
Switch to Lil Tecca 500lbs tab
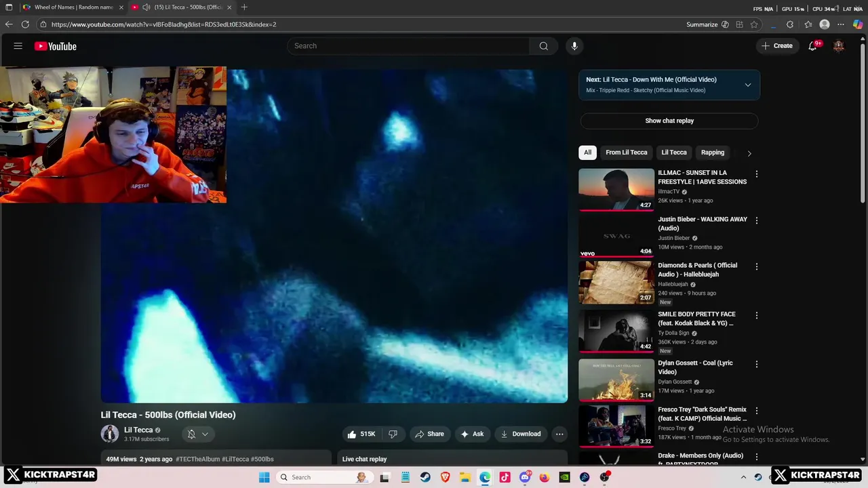tap(181, 7)
